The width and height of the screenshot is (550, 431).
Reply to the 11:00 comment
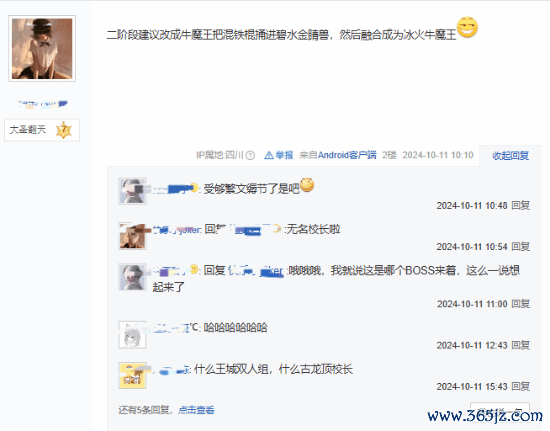(x=521, y=304)
